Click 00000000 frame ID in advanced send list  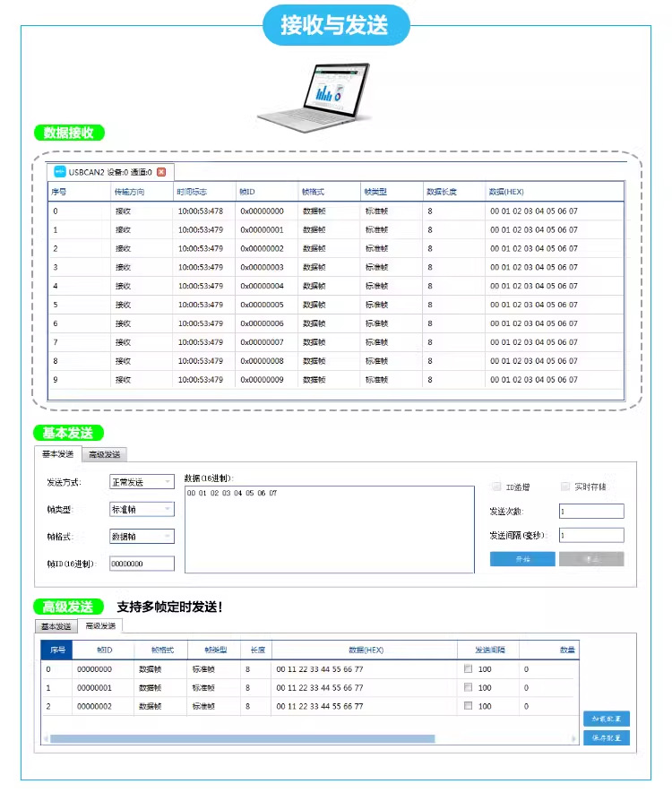point(95,668)
